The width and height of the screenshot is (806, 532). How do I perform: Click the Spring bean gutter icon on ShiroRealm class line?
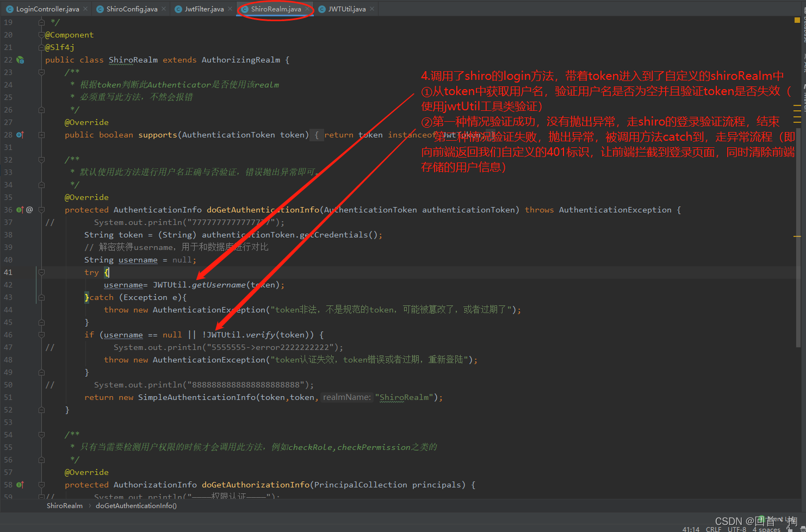[20, 60]
